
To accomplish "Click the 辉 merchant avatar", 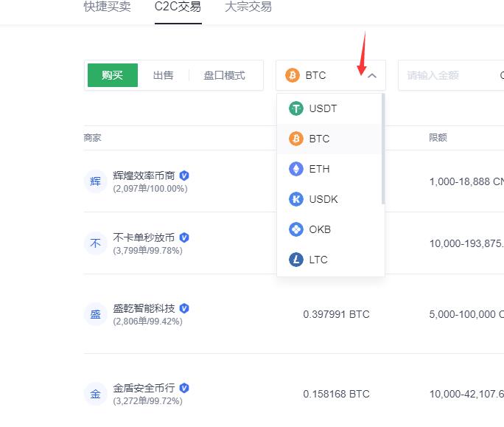I will click(x=95, y=181).
